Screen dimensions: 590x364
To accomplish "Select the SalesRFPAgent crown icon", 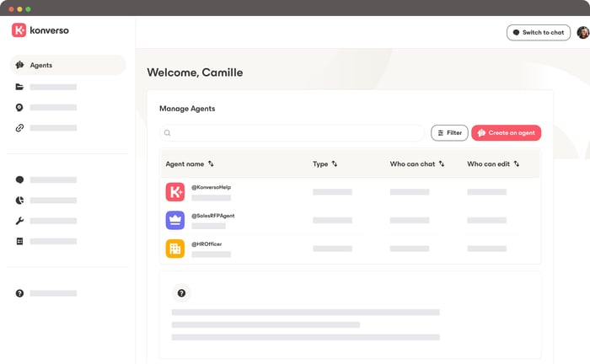I will tap(174, 220).
